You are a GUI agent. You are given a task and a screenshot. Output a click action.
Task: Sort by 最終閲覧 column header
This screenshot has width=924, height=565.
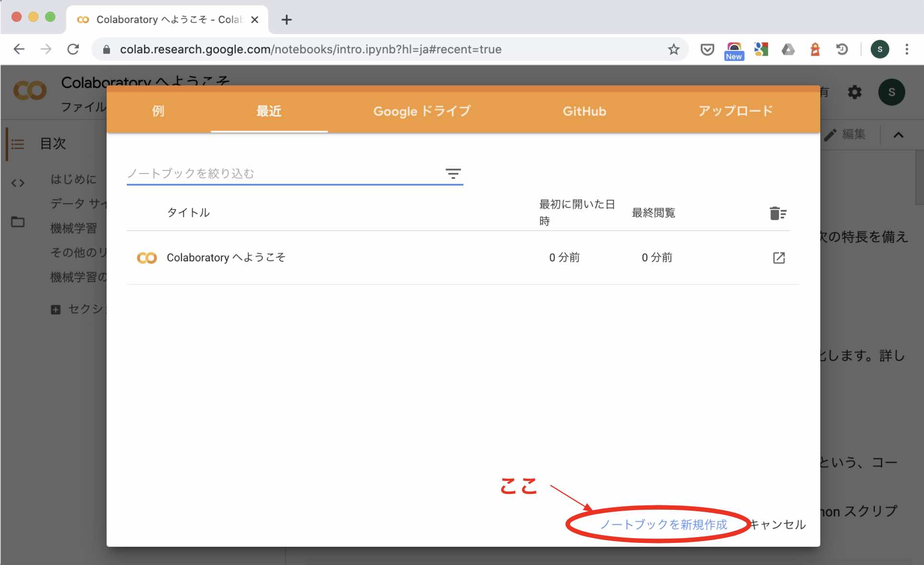pos(654,212)
